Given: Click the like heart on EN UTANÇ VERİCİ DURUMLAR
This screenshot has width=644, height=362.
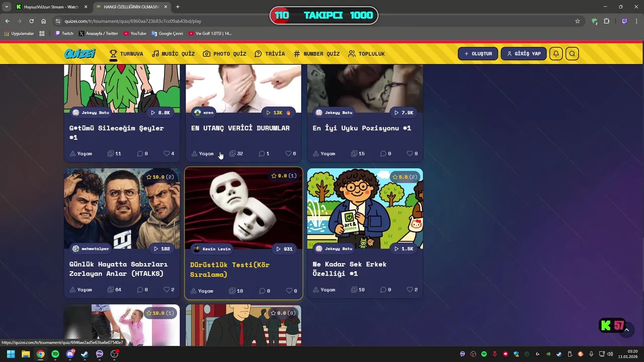Looking at the screenshot, I should 288,153.
